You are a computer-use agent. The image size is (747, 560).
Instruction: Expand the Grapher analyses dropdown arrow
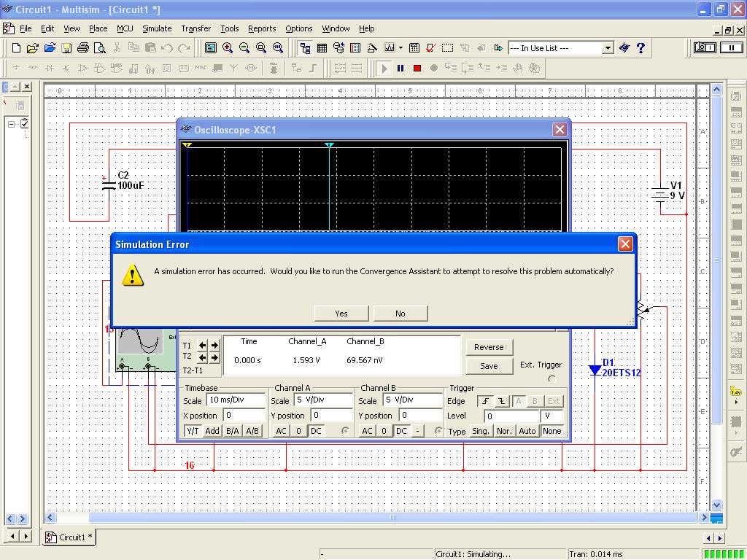pos(400,47)
